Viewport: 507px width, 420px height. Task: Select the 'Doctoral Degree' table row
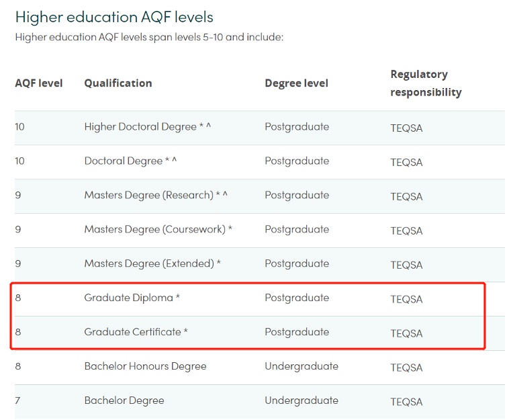pyautogui.click(x=260, y=162)
